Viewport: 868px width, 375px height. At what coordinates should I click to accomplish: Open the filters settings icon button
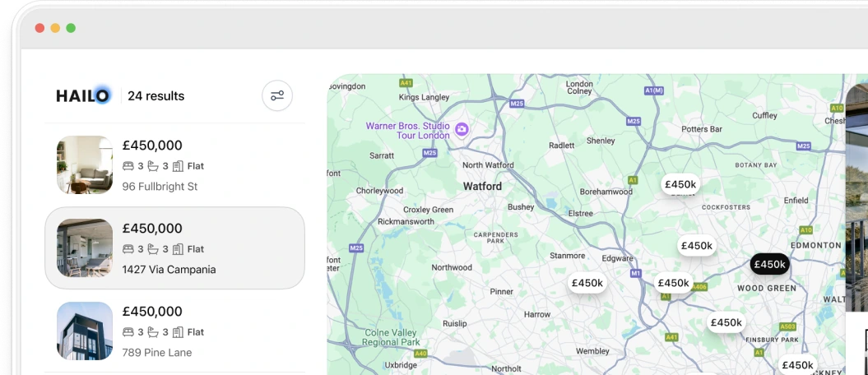(x=277, y=96)
